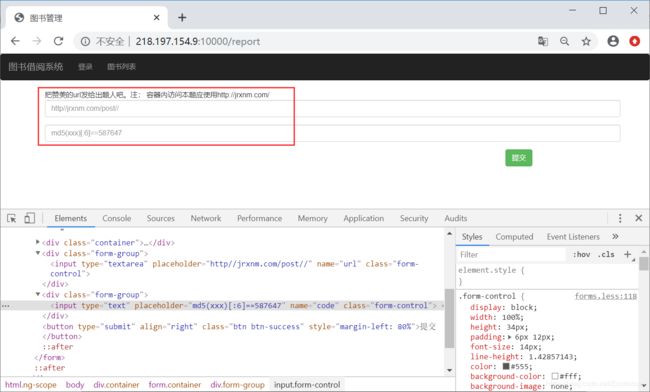Viewport: 650px width, 392px height.
Task: Open the 图书列表 nav link
Action: 121,67
